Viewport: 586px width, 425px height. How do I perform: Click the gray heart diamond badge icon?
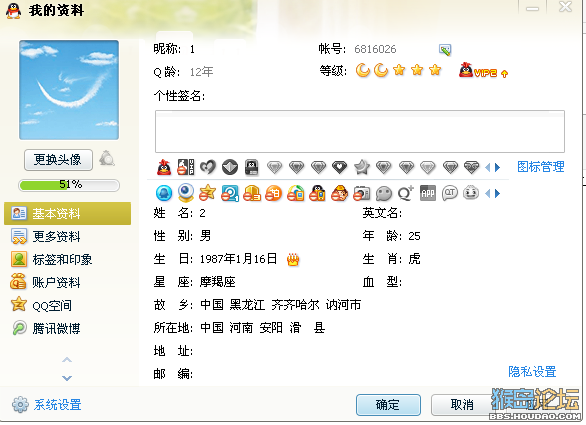coord(339,167)
